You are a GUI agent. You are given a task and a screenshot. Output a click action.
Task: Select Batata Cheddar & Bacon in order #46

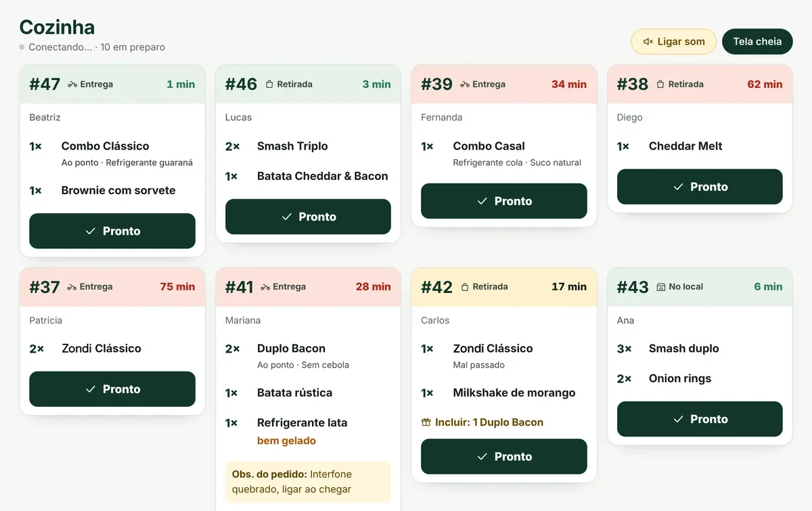point(323,176)
